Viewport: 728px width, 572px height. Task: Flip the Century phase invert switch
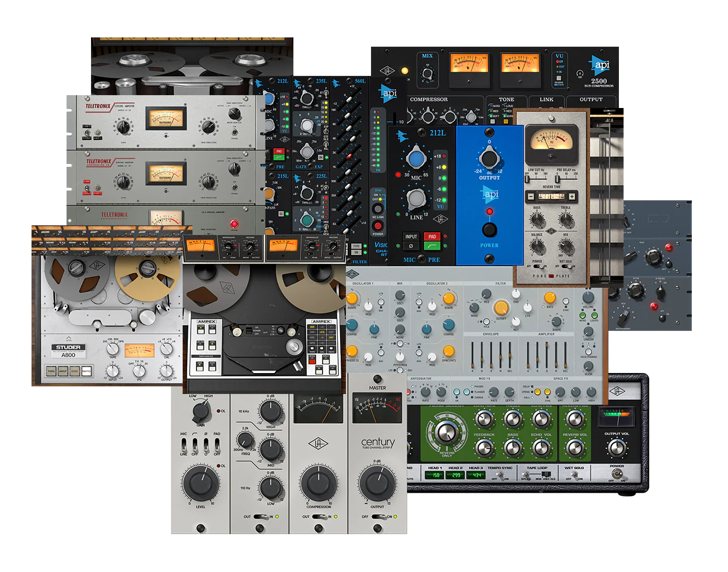(206, 445)
